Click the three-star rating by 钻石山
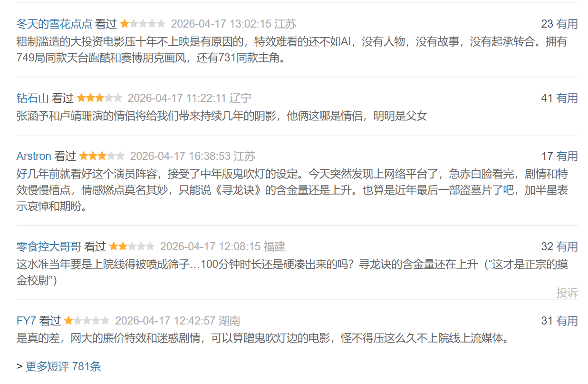The width and height of the screenshot is (588, 384). tap(99, 98)
